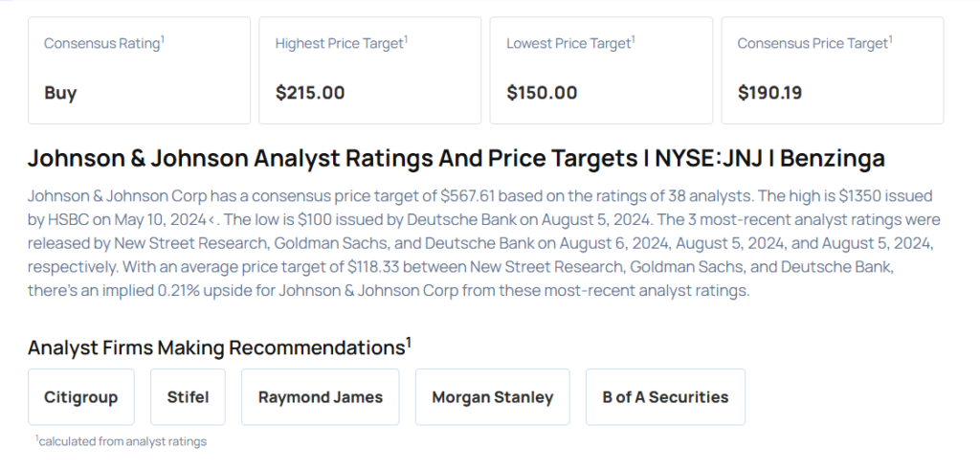Click the $150.00 lowest target value
980x470 pixels.
pyautogui.click(x=542, y=93)
